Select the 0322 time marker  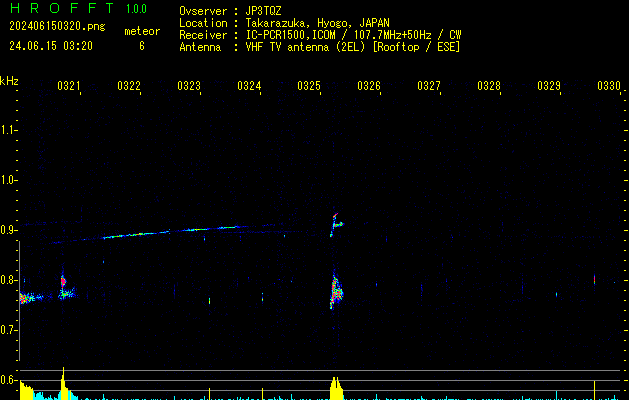pyautogui.click(x=129, y=87)
